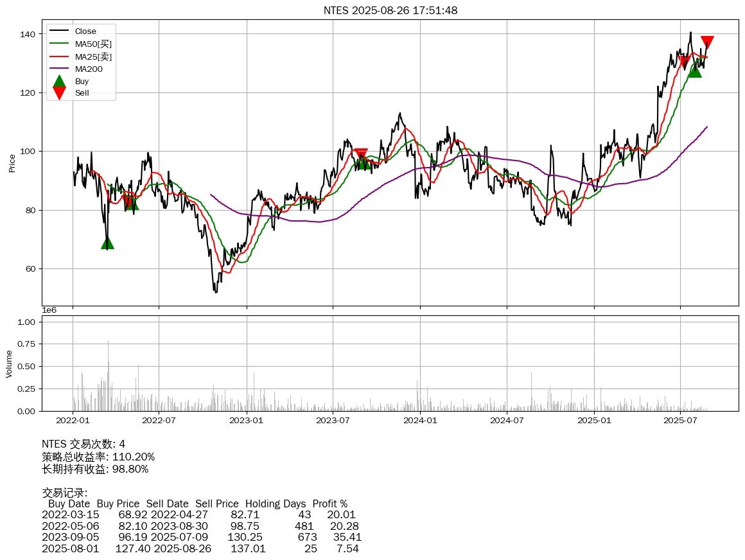Click the red Sell triangle in the legend

(x=59, y=93)
